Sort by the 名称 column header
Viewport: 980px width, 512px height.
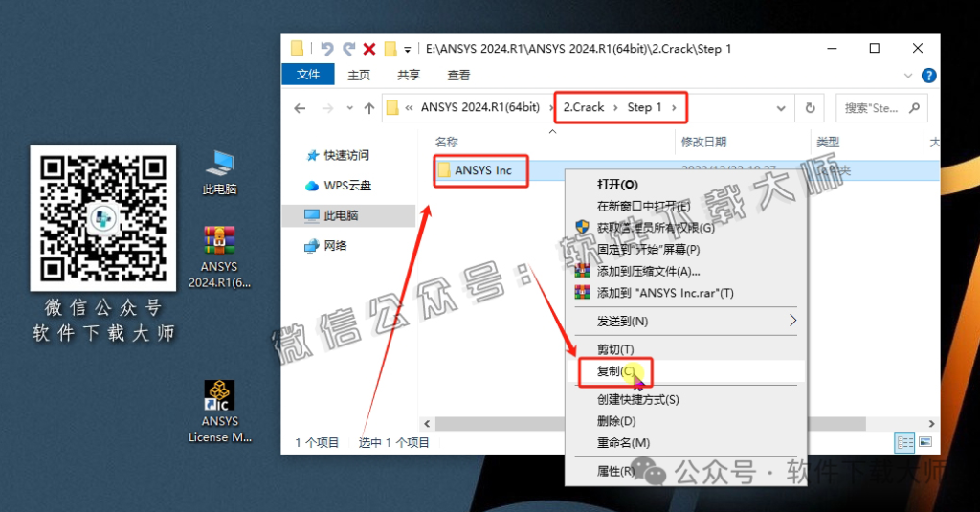coord(446,142)
